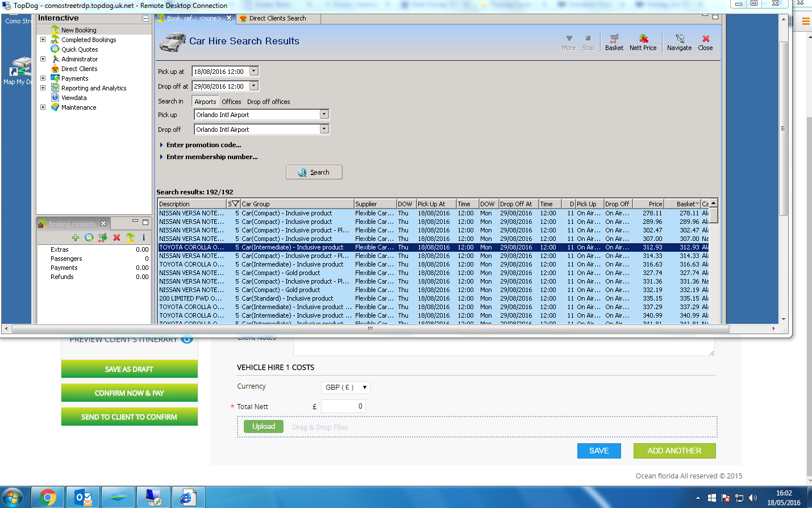Image resolution: width=812 pixels, height=508 pixels.
Task: Expand the Maintenance tree node
Action: (x=43, y=107)
